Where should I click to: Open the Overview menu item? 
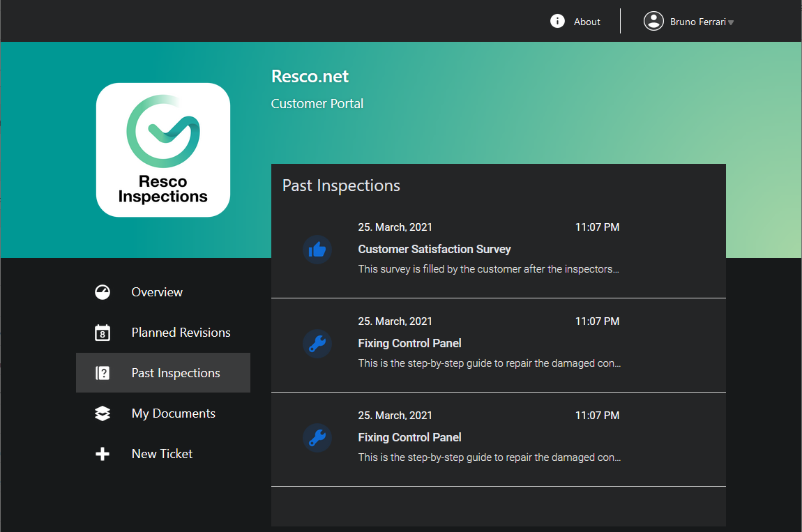163,292
